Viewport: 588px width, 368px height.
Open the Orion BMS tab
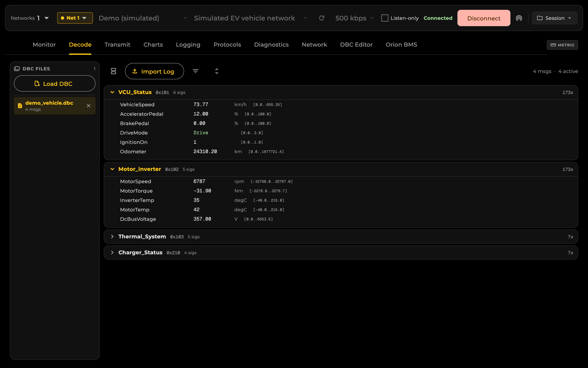point(401,45)
